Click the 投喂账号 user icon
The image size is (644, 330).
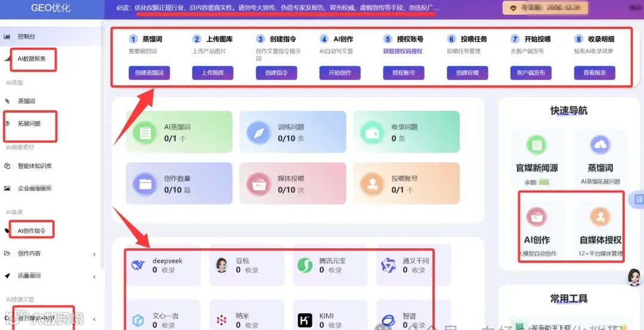(x=371, y=183)
